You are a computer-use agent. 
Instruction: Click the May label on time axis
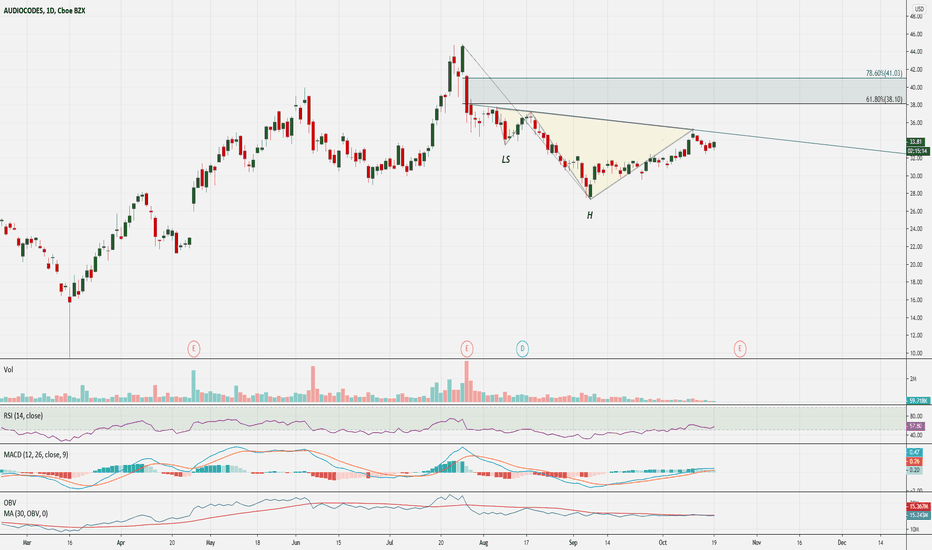click(210, 542)
